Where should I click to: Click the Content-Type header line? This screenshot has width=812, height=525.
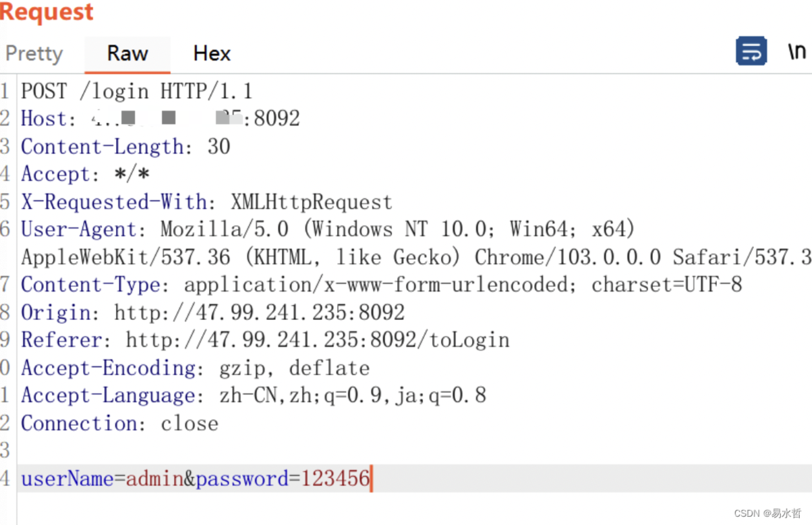(382, 285)
